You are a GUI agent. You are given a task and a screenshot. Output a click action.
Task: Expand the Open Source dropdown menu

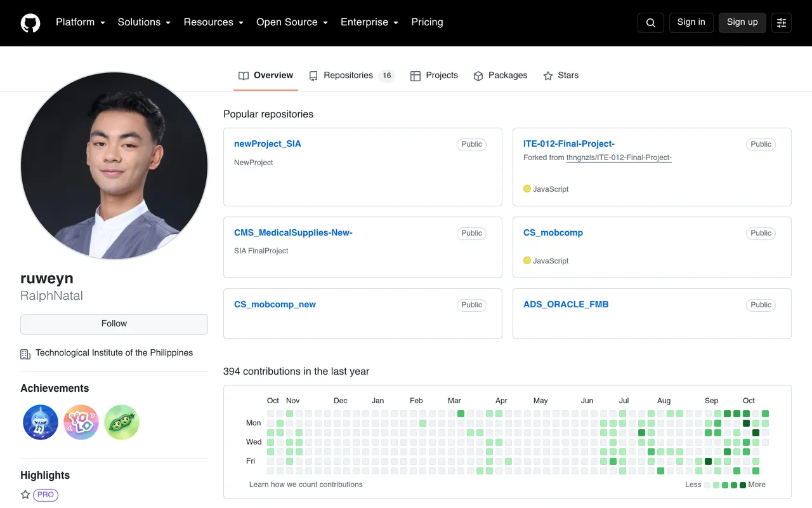point(292,22)
